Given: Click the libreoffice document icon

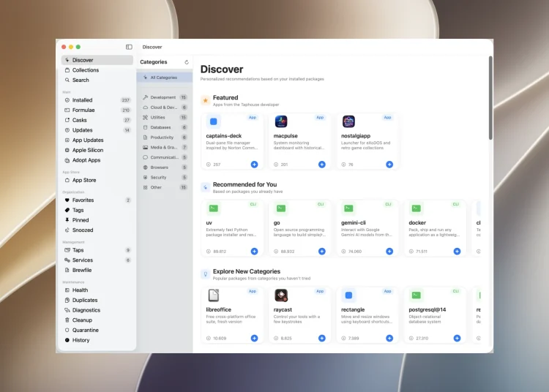Looking at the screenshot, I should click(x=213, y=295).
